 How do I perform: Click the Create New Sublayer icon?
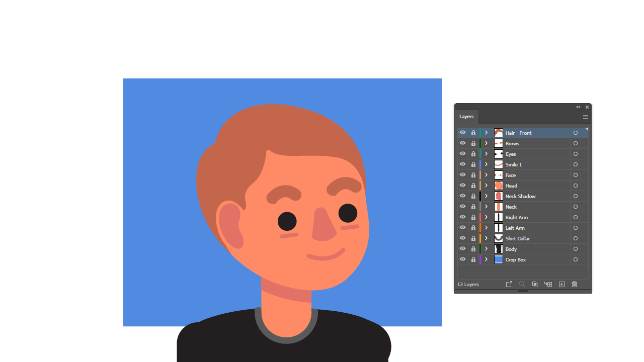[x=548, y=284]
